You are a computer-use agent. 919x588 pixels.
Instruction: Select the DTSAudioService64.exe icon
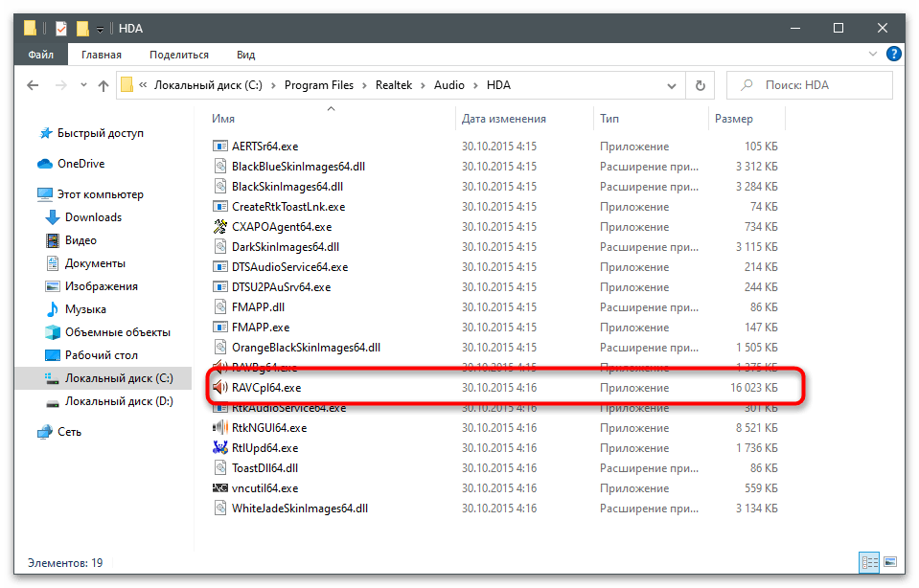(x=219, y=267)
